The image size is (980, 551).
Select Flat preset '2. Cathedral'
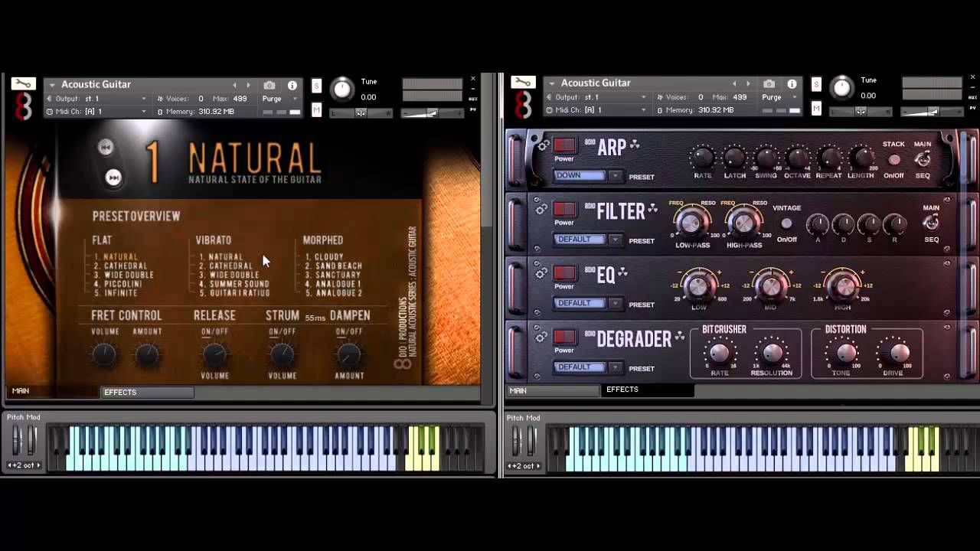[x=121, y=266]
